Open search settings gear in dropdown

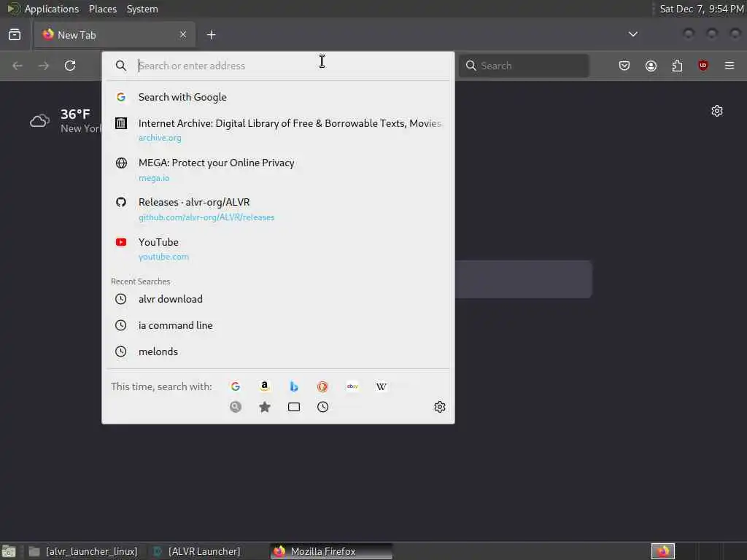[x=439, y=407]
